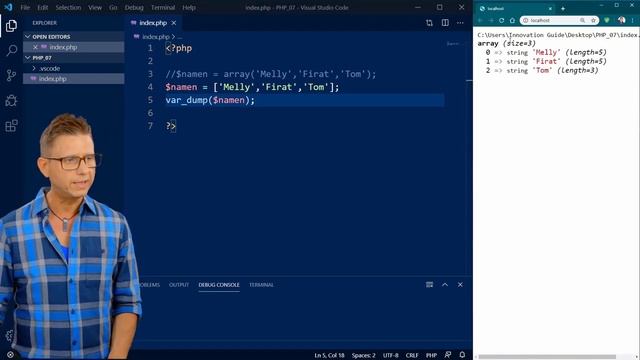The image size is (640, 360).
Task: Click the var_dump($namen) line
Action: [210, 100]
